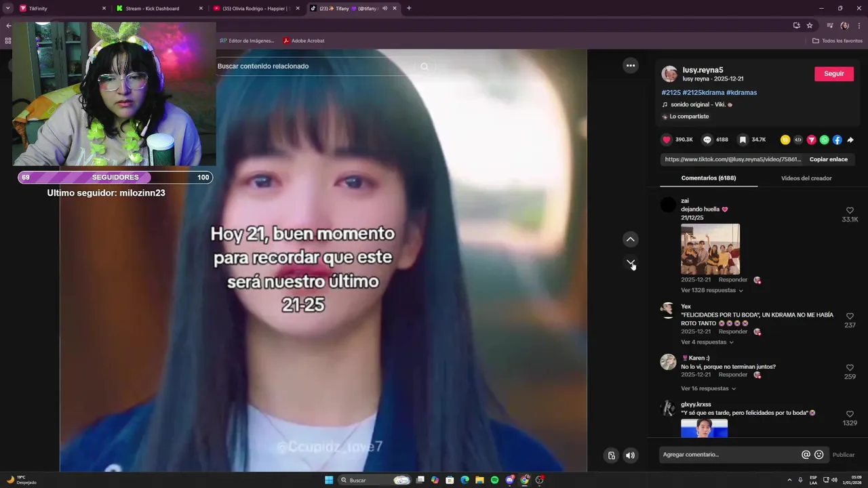868x488 pixels.
Task: Like Karen's comment
Action: coord(850,367)
